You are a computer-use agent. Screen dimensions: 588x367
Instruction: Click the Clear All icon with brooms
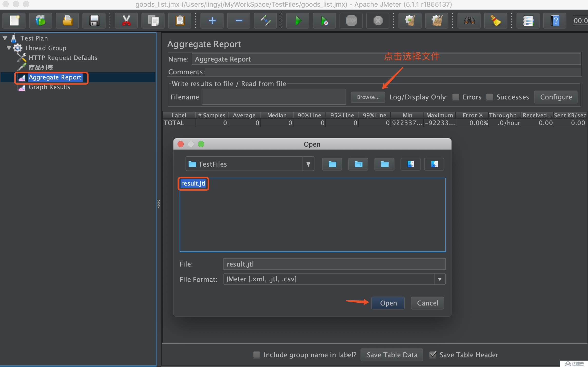(x=437, y=21)
